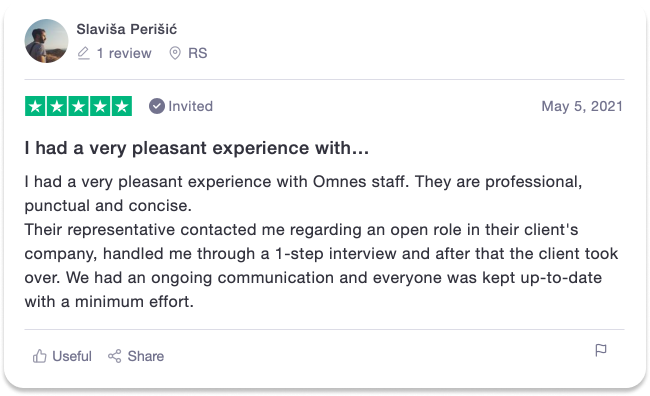Screen dimensions: 650x396
Task: Select the pencil icon beside review count
Action: pyautogui.click(x=83, y=53)
